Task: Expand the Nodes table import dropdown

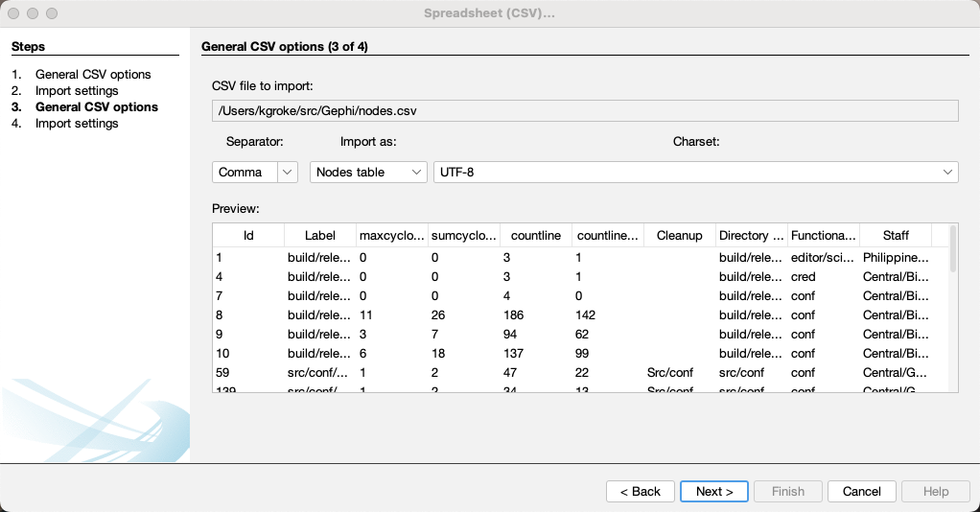Action: pyautogui.click(x=368, y=172)
